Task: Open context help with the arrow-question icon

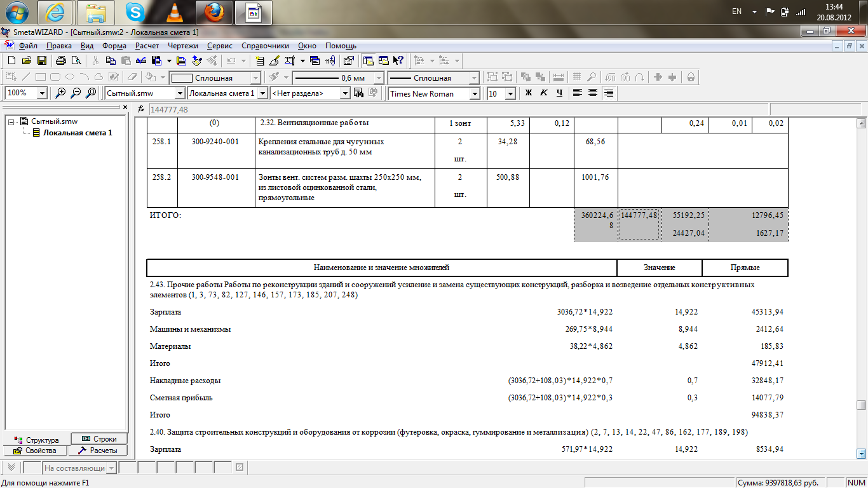Action: [x=398, y=61]
